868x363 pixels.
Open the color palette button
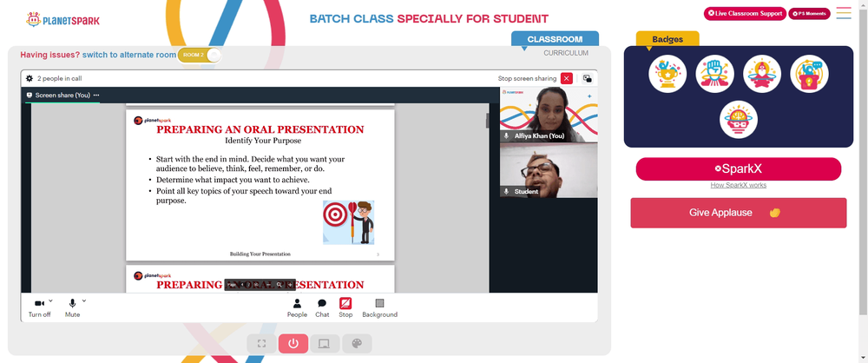point(357,344)
